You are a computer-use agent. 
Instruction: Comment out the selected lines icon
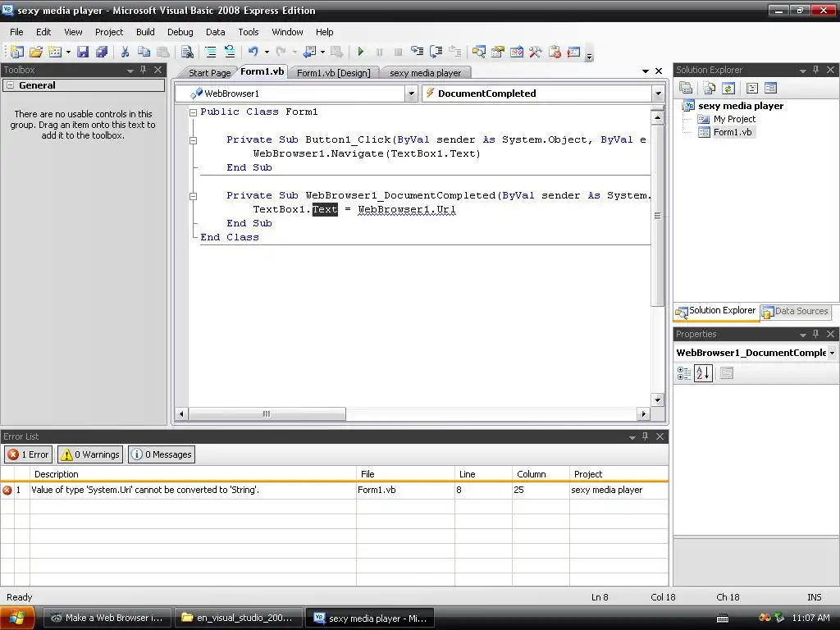point(211,52)
